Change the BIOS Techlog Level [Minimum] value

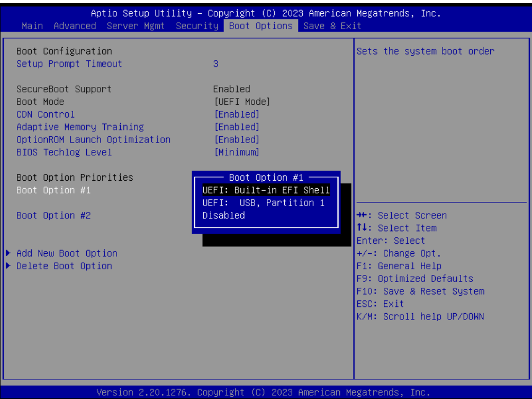pyautogui.click(x=237, y=152)
